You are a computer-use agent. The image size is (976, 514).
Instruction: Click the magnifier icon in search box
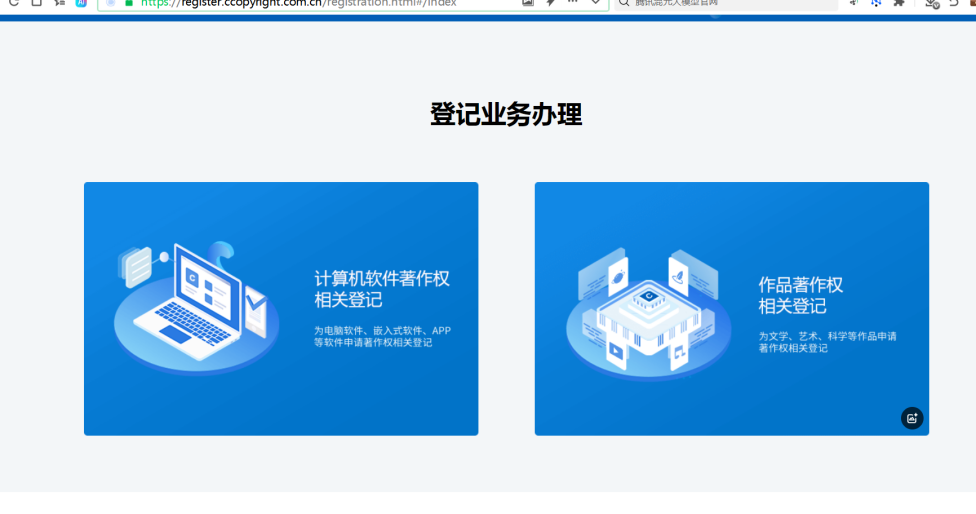coord(624,3)
